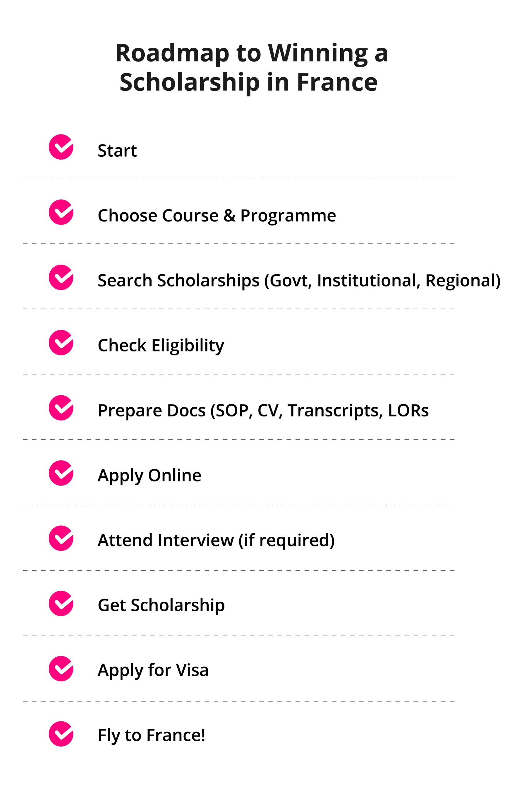532x804 pixels.
Task: Select the Choose Course & Programme text
Action: 217,215
